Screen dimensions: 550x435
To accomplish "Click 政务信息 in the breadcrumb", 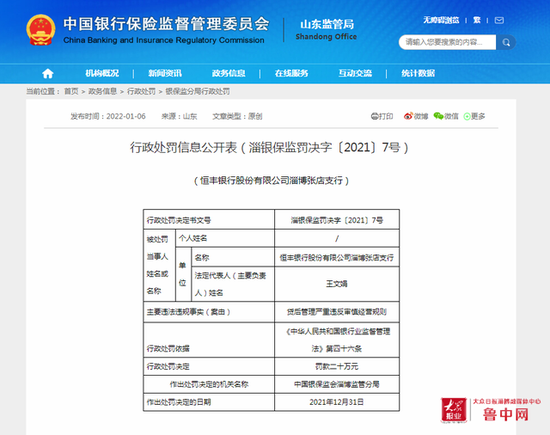I will [102, 92].
